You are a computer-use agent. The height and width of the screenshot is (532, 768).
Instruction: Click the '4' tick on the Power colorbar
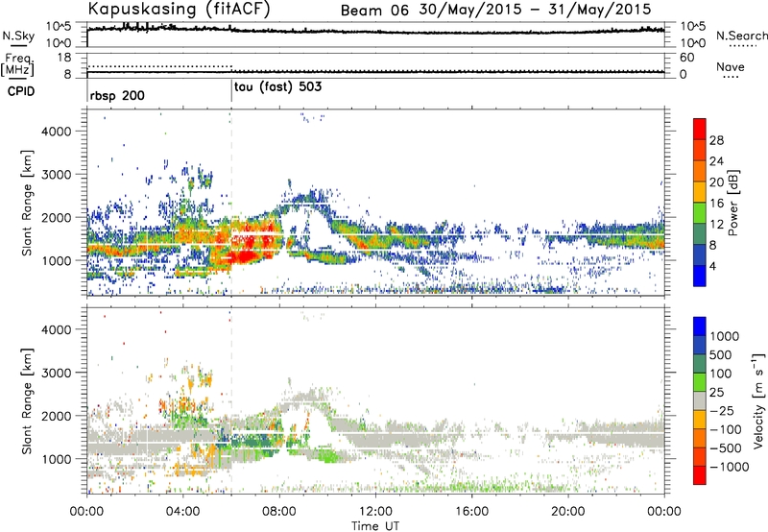[x=712, y=266]
